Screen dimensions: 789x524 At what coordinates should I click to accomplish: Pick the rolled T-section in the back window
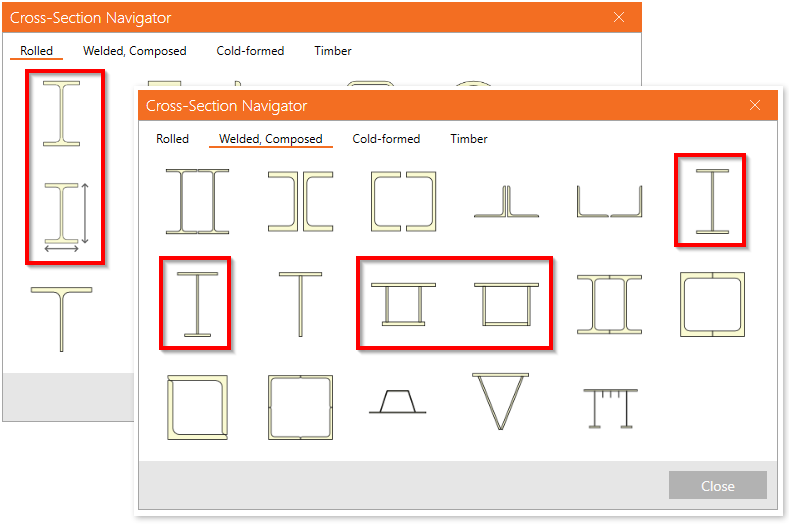pyautogui.click(x=61, y=319)
